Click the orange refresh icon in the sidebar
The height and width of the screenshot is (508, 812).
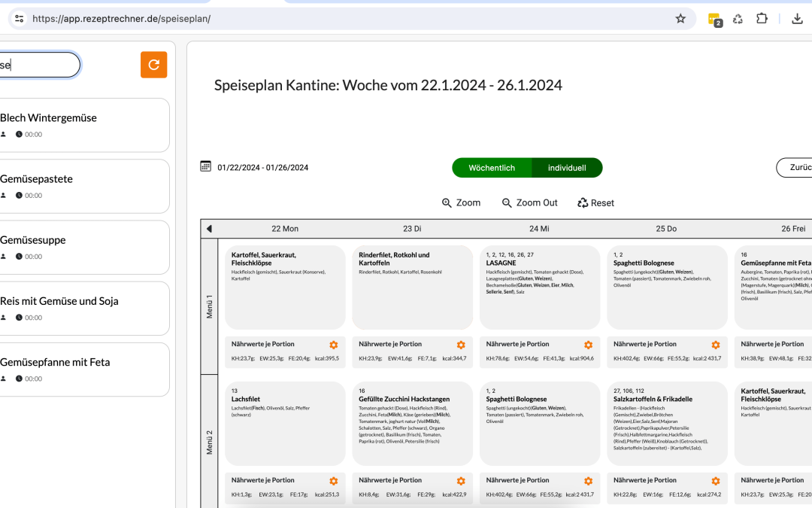pos(153,65)
